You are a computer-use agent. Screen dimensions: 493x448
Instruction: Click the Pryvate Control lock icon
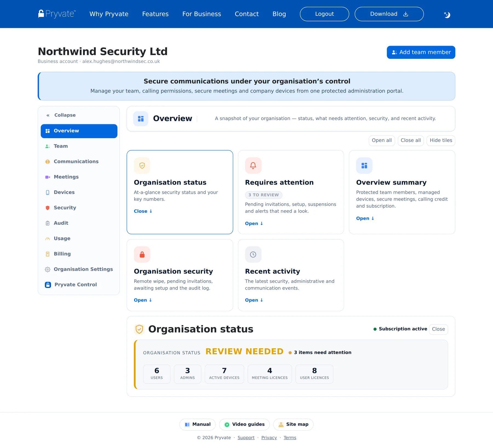[x=48, y=285]
